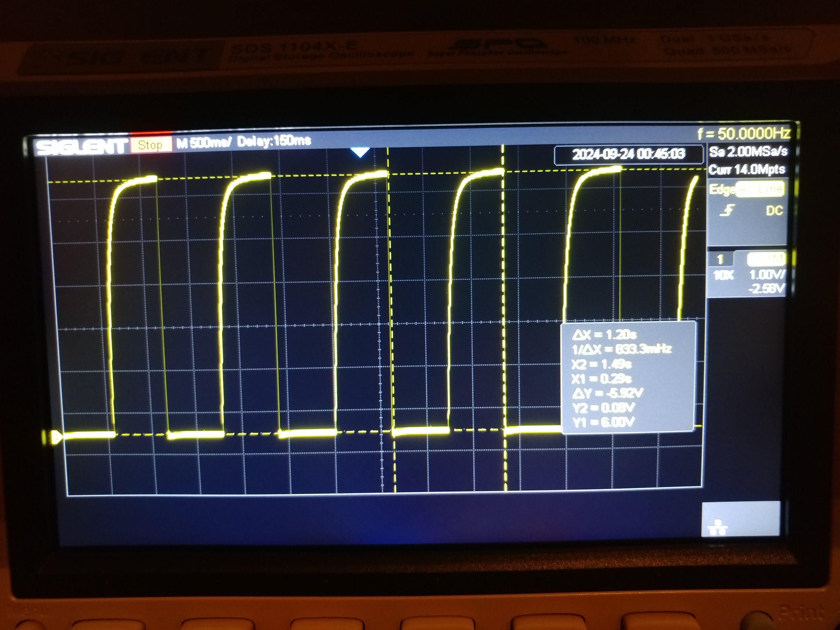This screenshot has width=840, height=630.
Task: Click the 1.00V/ vertical scale readout
Action: coord(767,274)
